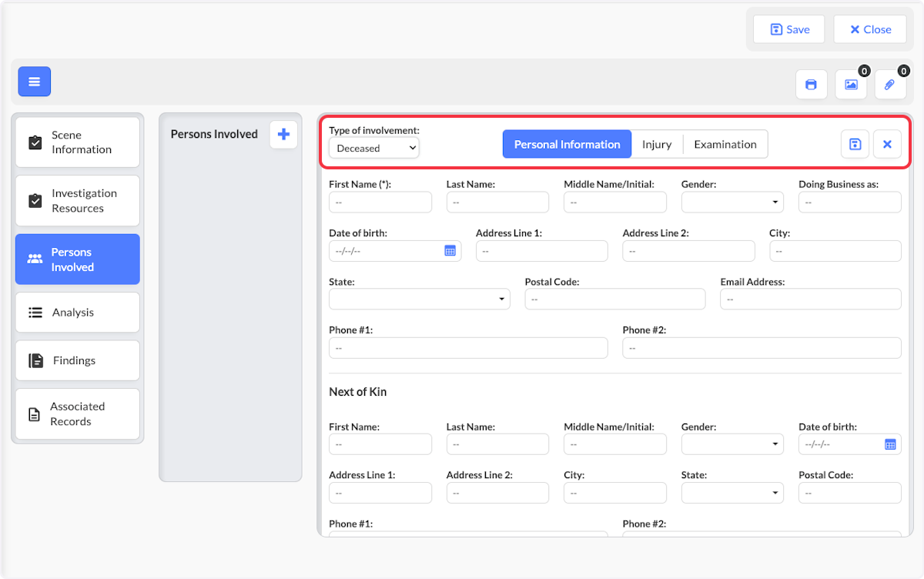Click the person Middle Name/Initial field

tap(615, 202)
